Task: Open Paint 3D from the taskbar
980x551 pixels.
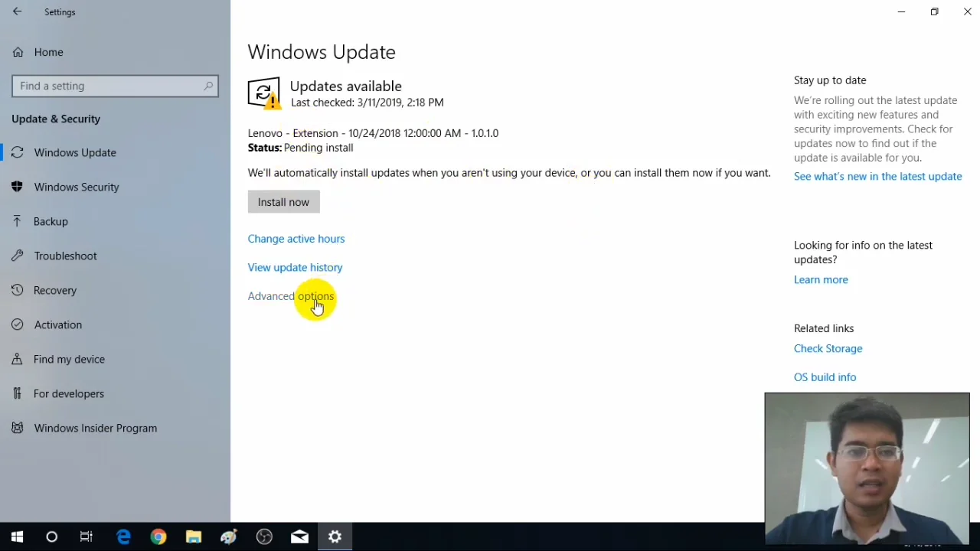Action: click(x=228, y=536)
